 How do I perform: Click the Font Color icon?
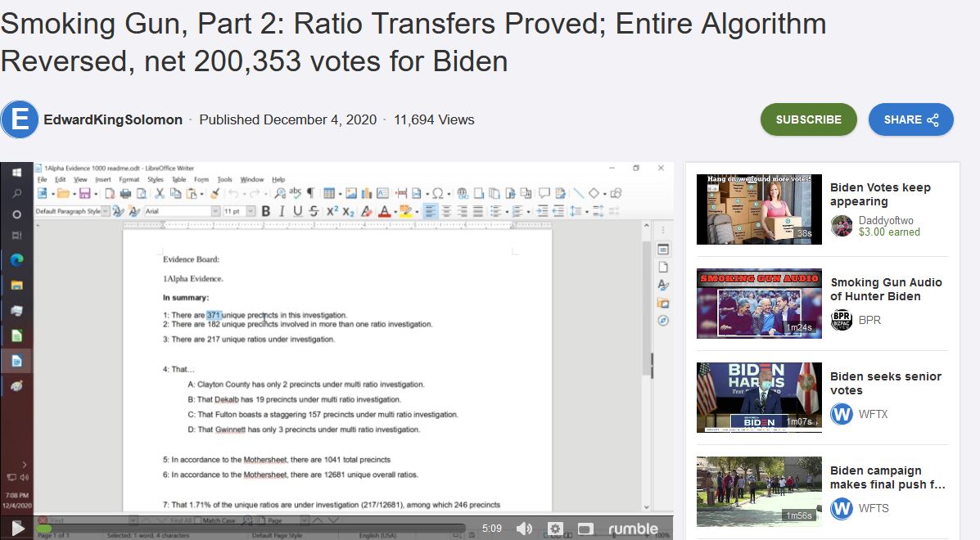(x=384, y=211)
